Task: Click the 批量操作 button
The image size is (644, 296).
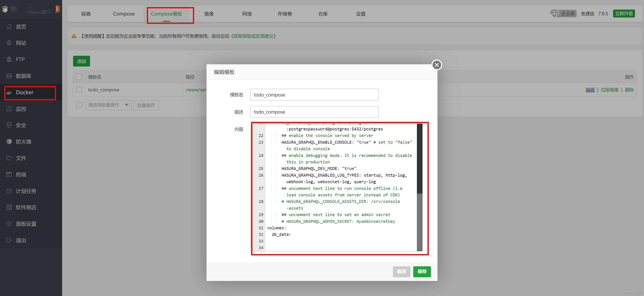Action: 146,105
